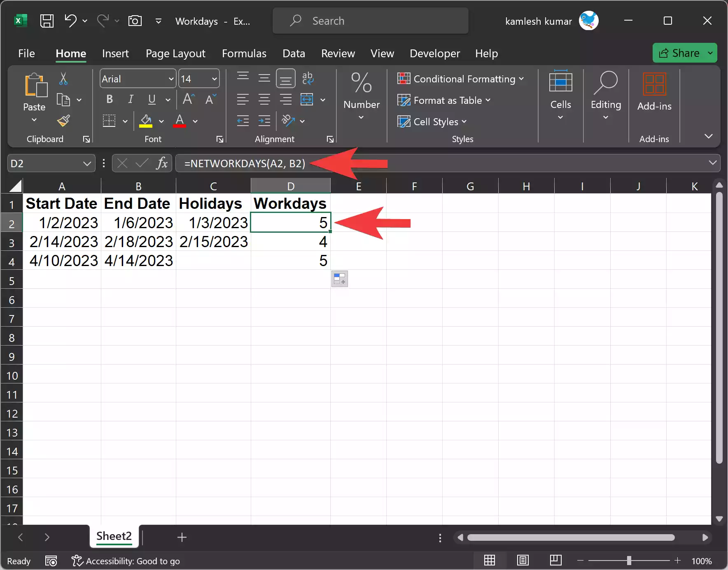Switch to the Formulas tab
The height and width of the screenshot is (570, 728).
[244, 54]
